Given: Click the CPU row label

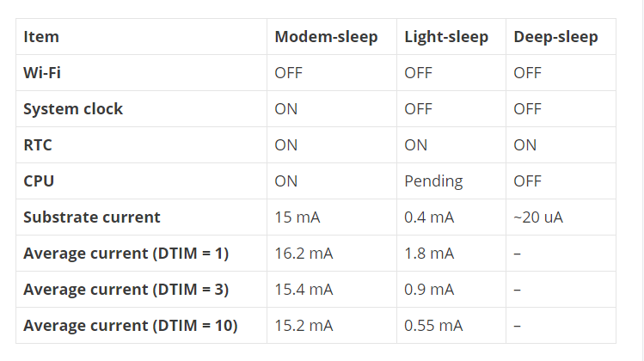Looking at the screenshot, I should tap(39, 181).
